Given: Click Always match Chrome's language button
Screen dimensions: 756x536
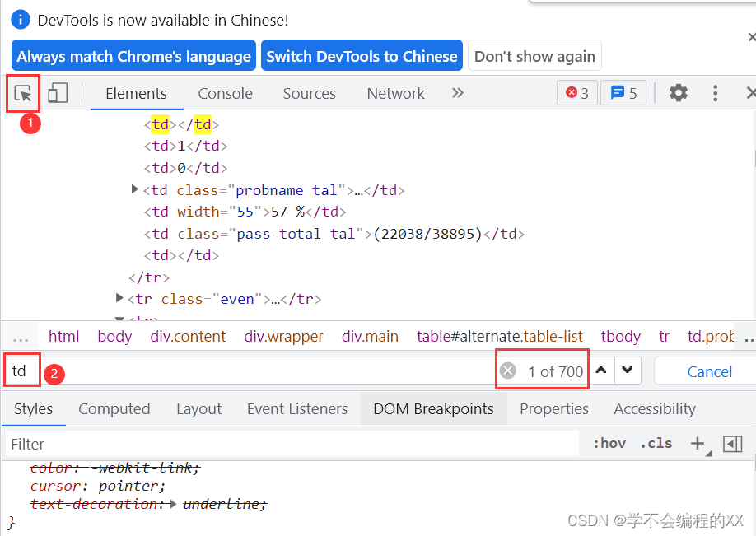Looking at the screenshot, I should tap(133, 56).
